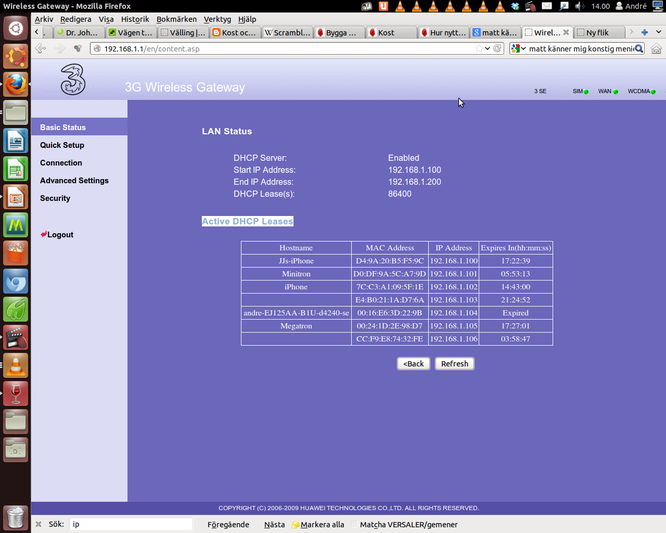Open LibreOffice Calc from the dock
666x533 pixels.
pos(16,169)
